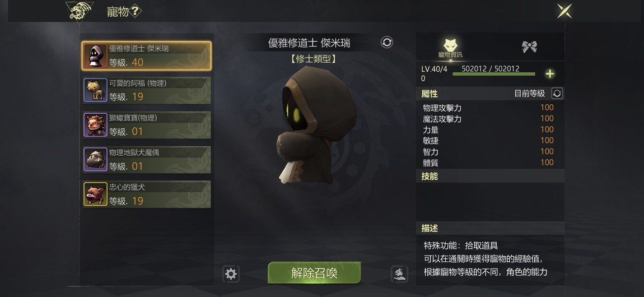The width and height of the screenshot is (644, 297).
Task: Click the green plus icon to add experience
Action: point(550,74)
